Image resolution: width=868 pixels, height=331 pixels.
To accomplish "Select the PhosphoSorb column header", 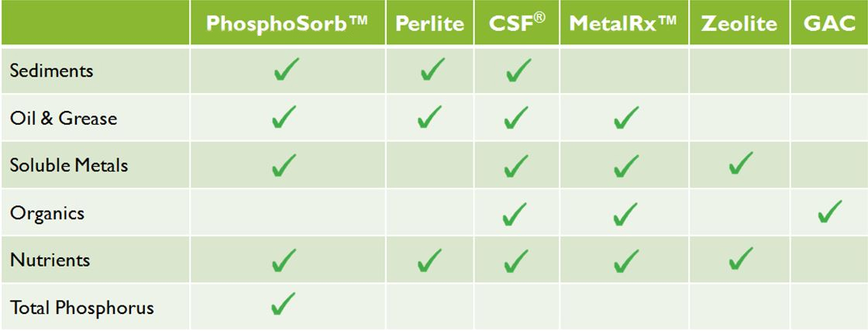I will 288,23.
